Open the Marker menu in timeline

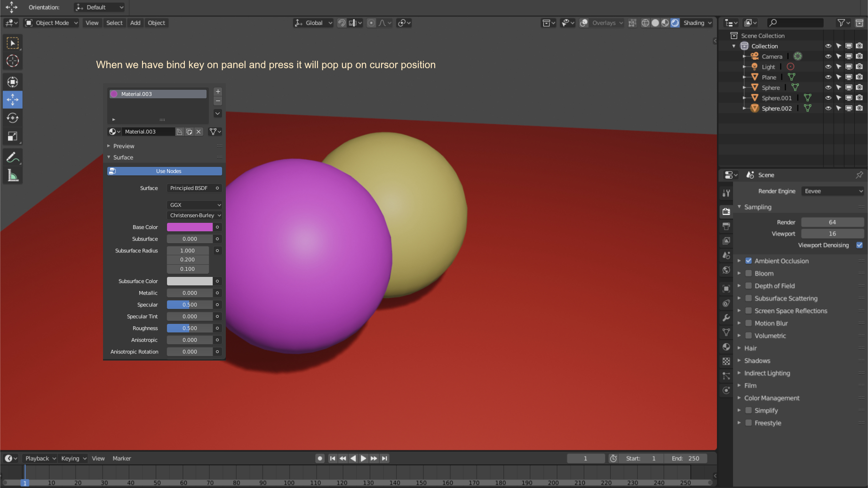(121, 458)
